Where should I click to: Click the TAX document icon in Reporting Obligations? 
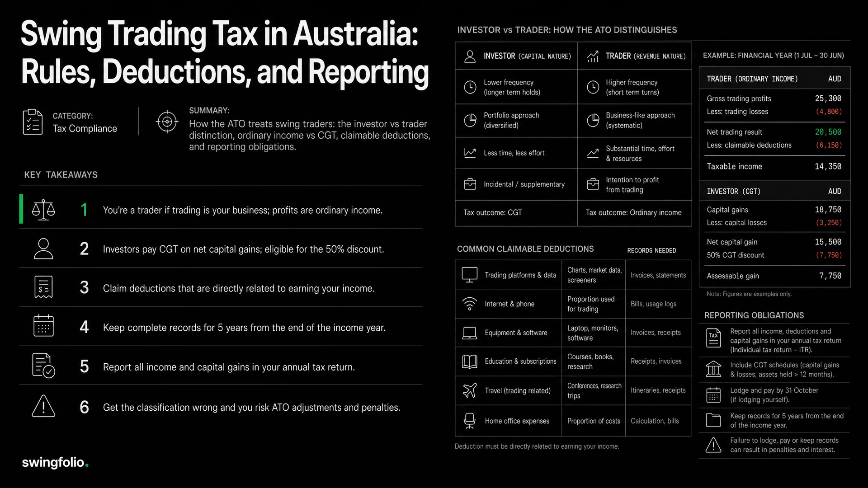(x=713, y=338)
